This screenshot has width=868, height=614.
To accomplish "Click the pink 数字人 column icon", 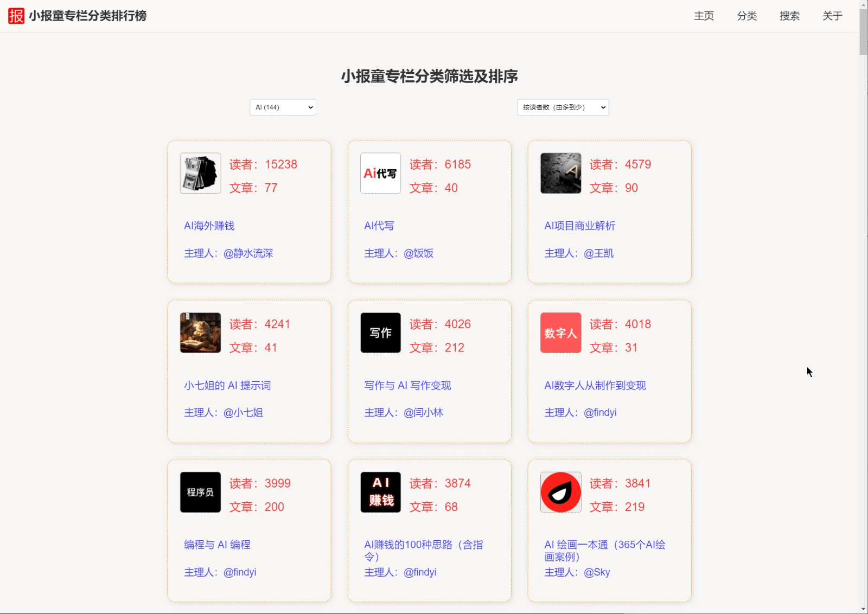I will 560,332.
